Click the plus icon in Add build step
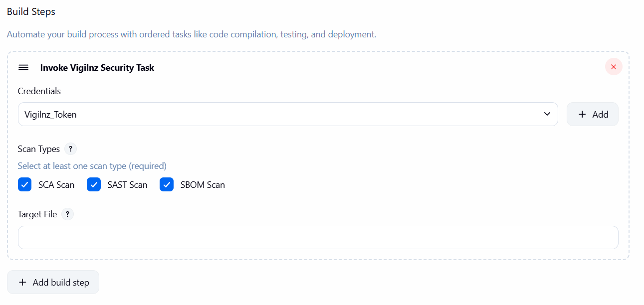 pyautogui.click(x=22, y=282)
